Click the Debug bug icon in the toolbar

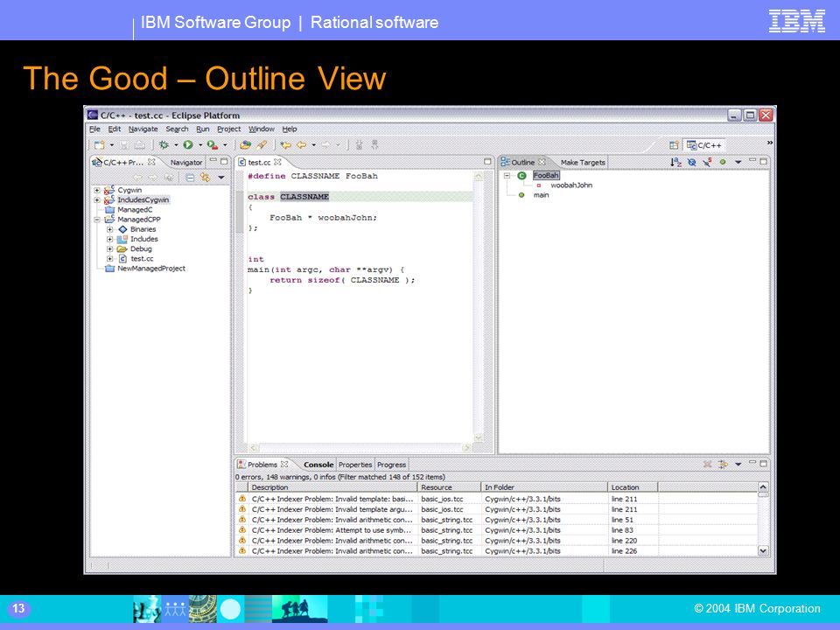[164, 144]
